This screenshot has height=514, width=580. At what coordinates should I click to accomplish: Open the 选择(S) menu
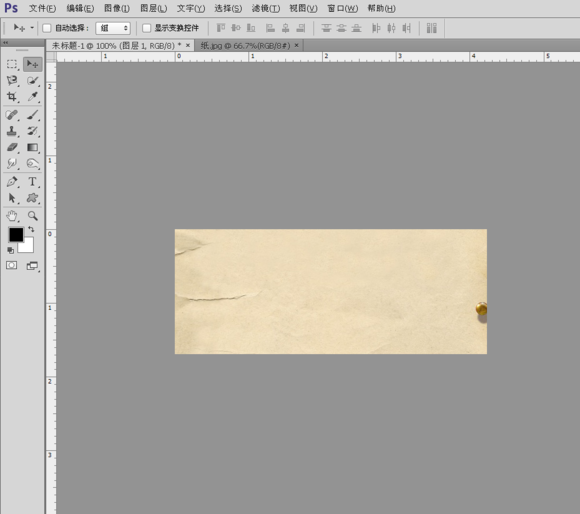tap(228, 8)
